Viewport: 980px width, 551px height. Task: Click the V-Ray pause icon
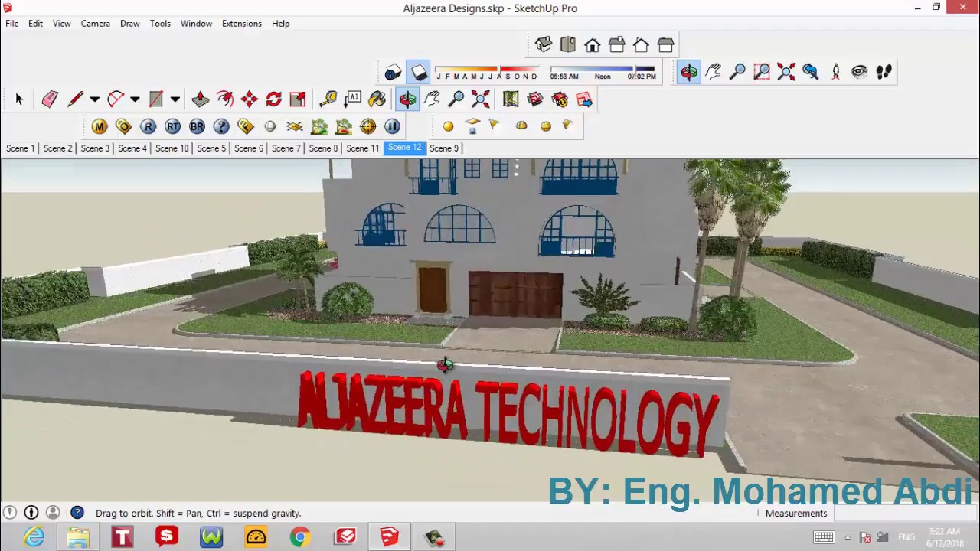pos(392,126)
